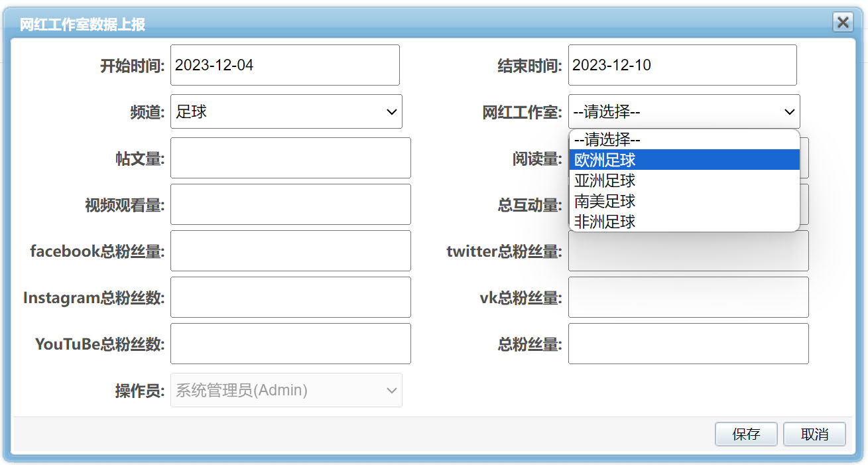Click the YouTuBe总粉丝数 input box
Image resolution: width=868 pixels, height=465 pixels.
290,344
